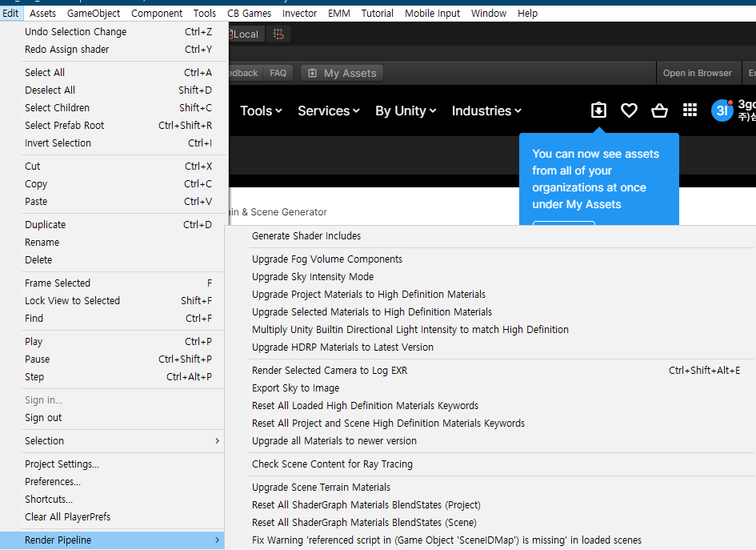Image resolution: width=756 pixels, height=550 pixels.
Task: Expand the Services dropdown
Action: point(329,111)
